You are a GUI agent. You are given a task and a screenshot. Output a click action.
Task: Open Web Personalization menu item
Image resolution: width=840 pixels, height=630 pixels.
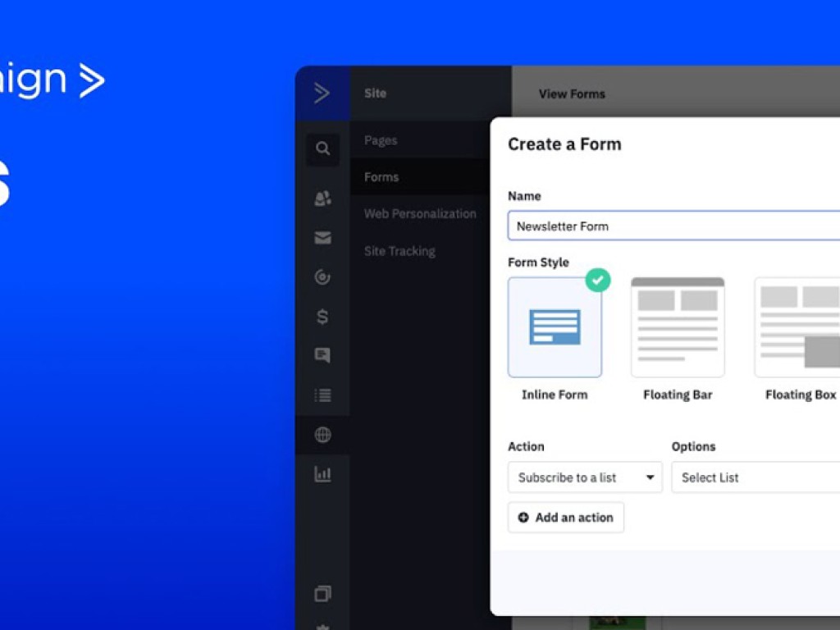pyautogui.click(x=420, y=214)
